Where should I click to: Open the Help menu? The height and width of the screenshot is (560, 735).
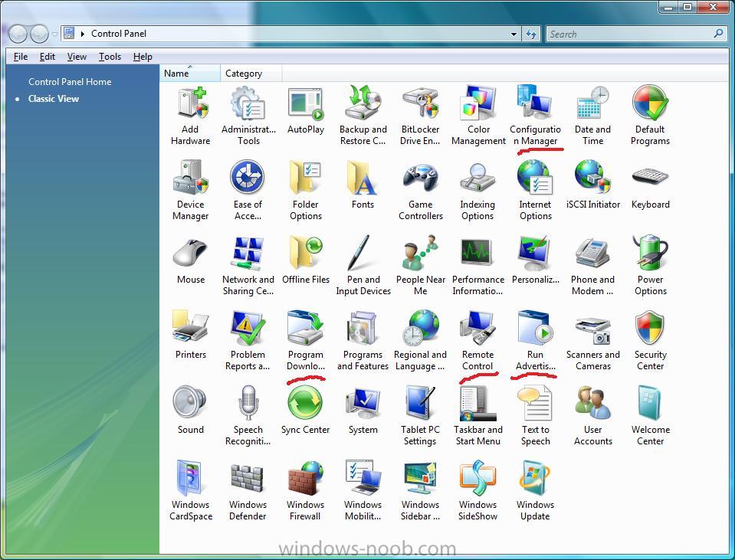tap(143, 57)
